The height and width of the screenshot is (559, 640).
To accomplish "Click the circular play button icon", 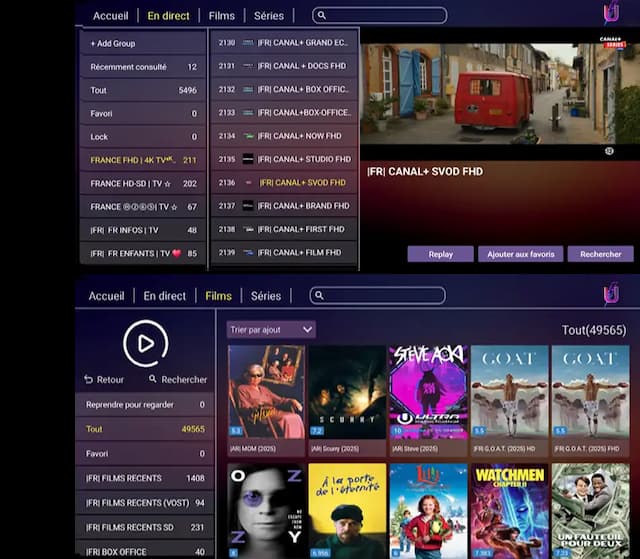I will tap(145, 344).
